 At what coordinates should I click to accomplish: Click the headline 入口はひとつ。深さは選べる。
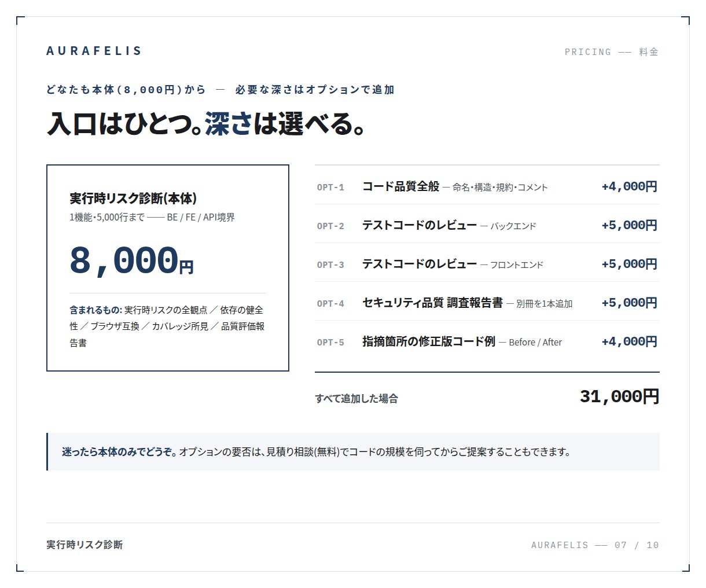point(207,123)
